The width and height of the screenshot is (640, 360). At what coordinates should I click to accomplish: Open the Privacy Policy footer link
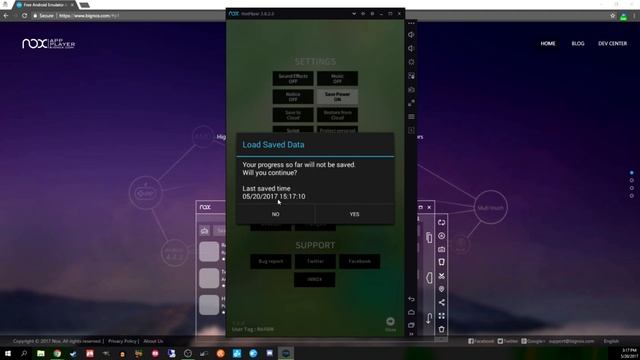122,341
